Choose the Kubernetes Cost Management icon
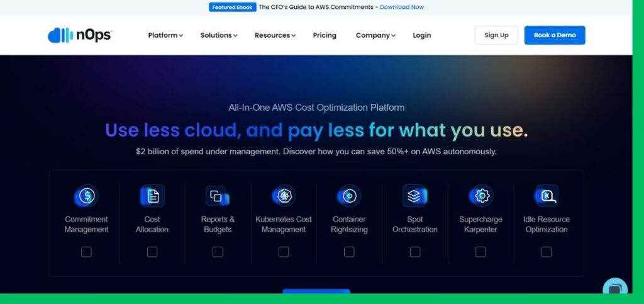This screenshot has height=304, width=644. (284, 196)
